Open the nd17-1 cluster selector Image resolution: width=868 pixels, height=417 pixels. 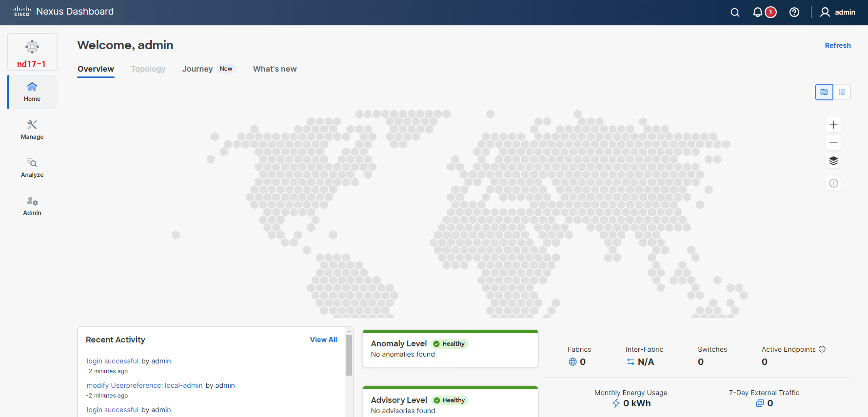(x=32, y=53)
